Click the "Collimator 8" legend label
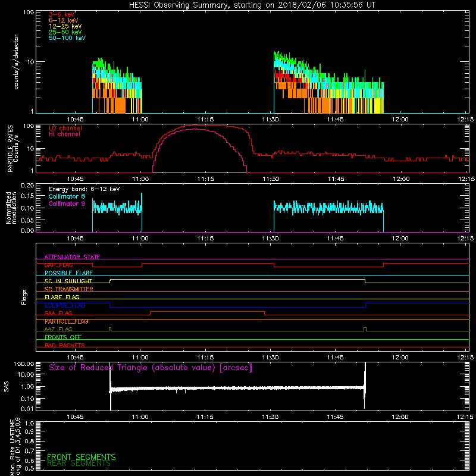The width and height of the screenshot is (476, 476). click(67, 196)
